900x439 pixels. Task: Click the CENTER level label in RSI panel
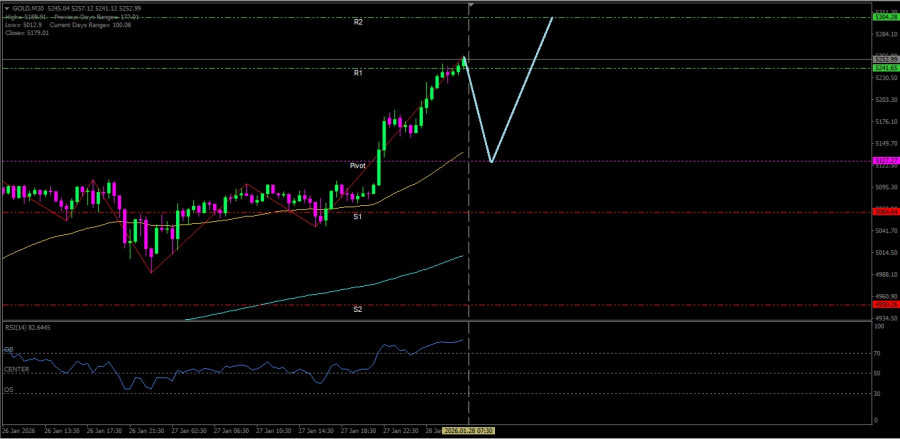17,369
